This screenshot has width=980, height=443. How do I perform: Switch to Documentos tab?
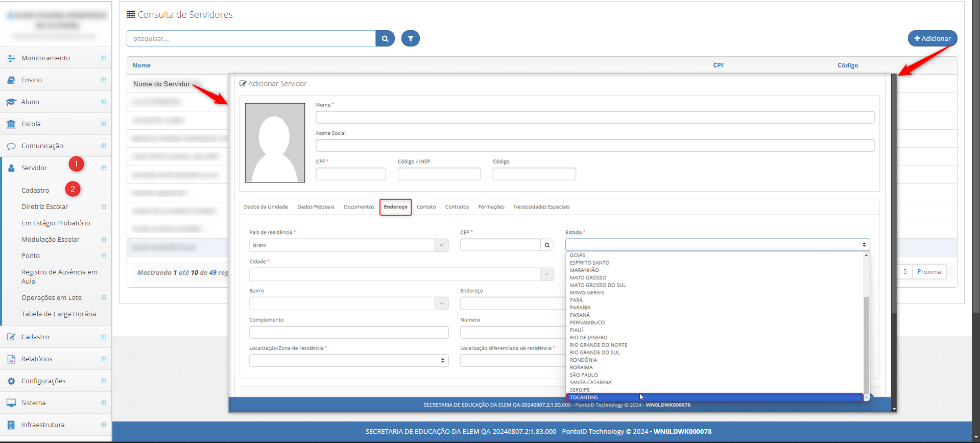pos(359,207)
